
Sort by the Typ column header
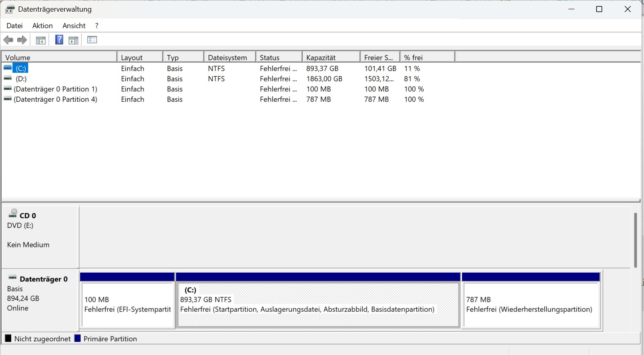[x=183, y=57]
